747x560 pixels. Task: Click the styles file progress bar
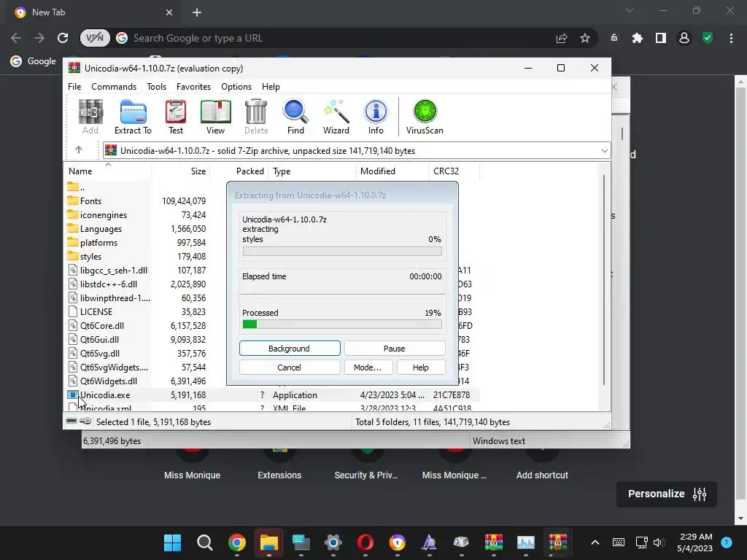342,251
